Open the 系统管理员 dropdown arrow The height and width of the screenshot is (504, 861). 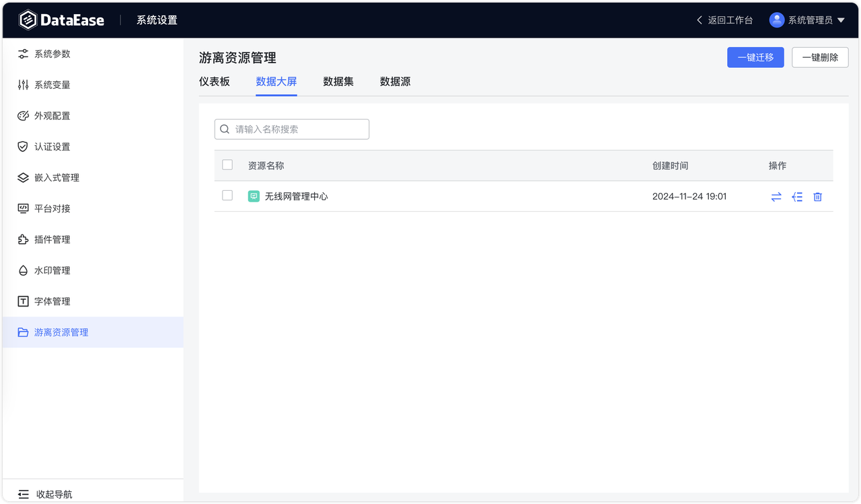tap(841, 20)
